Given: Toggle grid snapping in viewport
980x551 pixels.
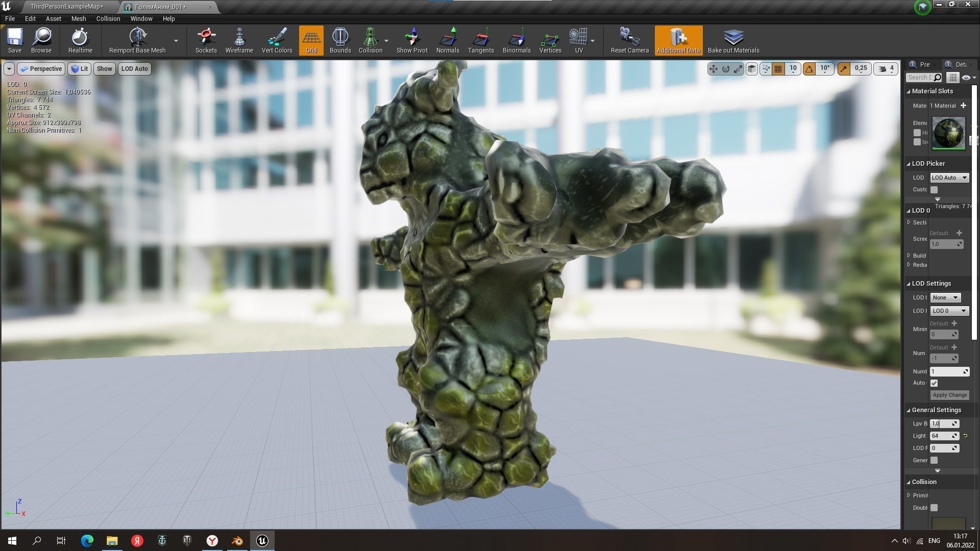Looking at the screenshot, I should [x=778, y=68].
